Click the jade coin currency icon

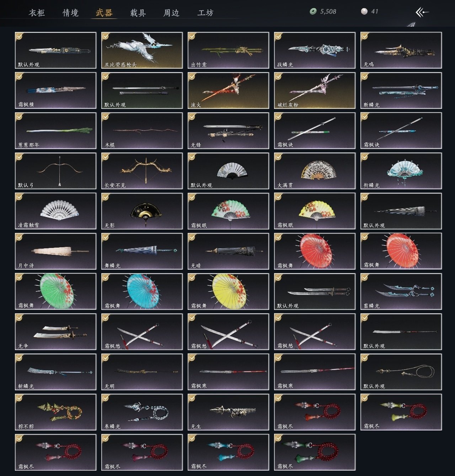click(x=313, y=12)
